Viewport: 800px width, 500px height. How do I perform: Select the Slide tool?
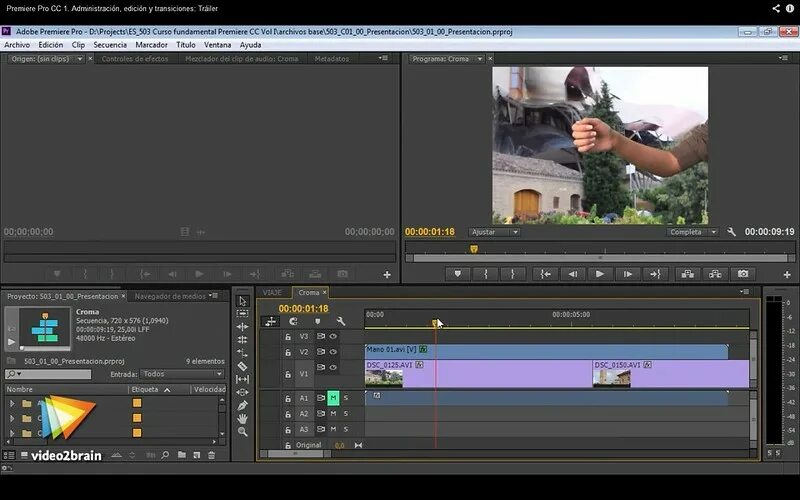(x=242, y=392)
